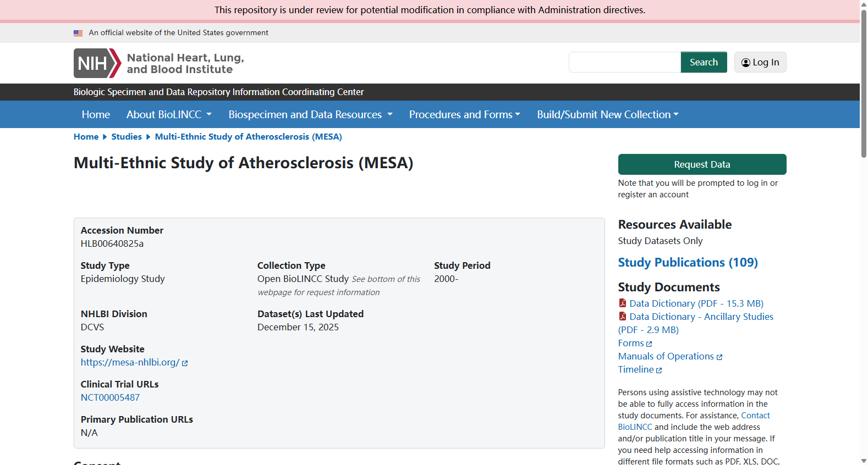
Task: Click the Resources Available heading
Action: (675, 224)
